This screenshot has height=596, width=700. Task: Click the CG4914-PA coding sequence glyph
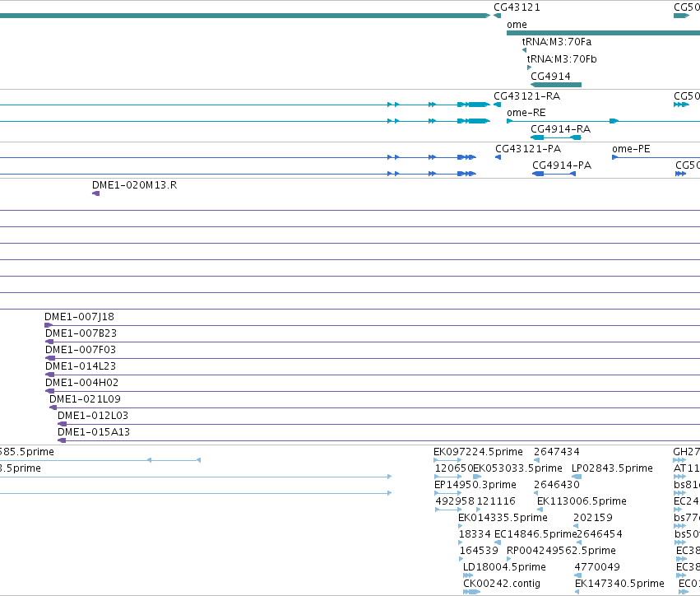pyautogui.click(x=554, y=174)
